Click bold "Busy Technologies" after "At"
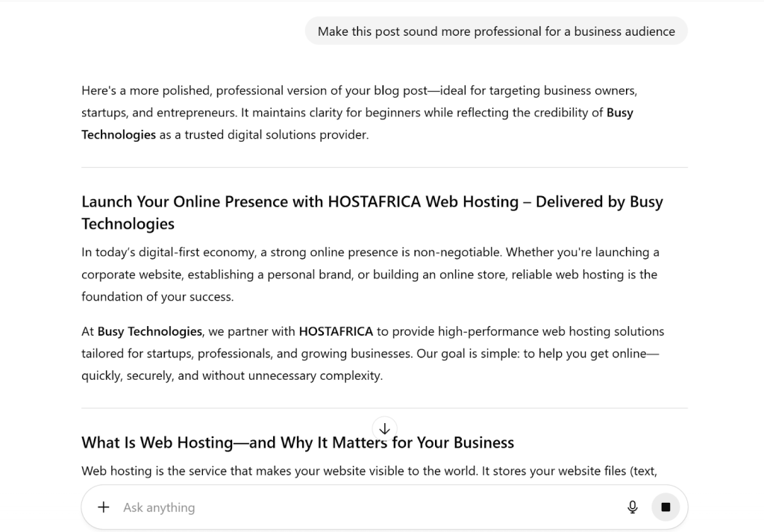764x532 pixels. coord(150,331)
